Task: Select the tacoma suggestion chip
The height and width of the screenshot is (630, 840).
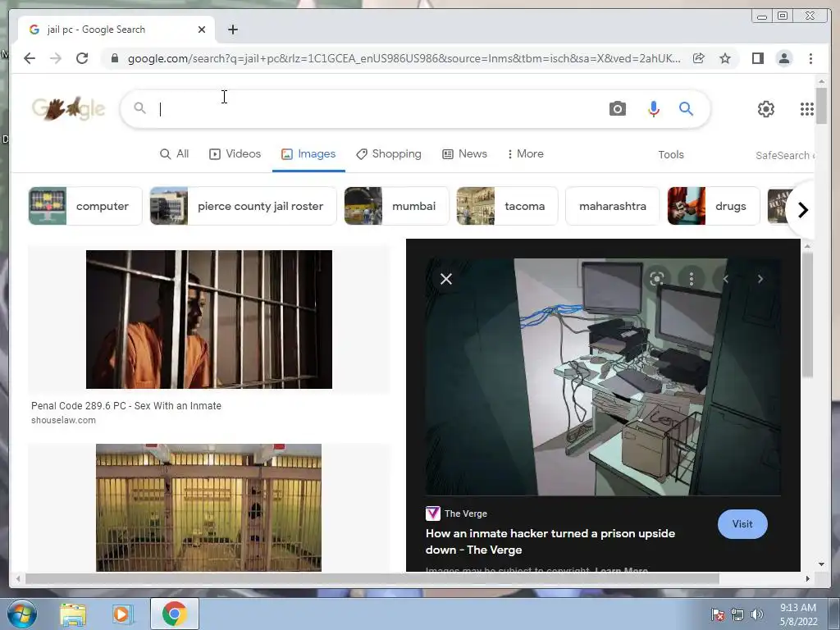Action: (x=507, y=206)
